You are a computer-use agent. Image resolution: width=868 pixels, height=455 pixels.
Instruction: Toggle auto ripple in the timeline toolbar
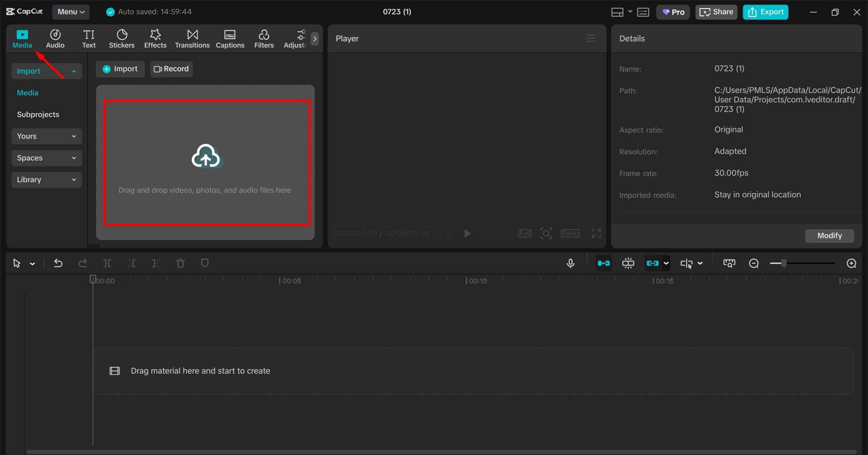point(603,263)
